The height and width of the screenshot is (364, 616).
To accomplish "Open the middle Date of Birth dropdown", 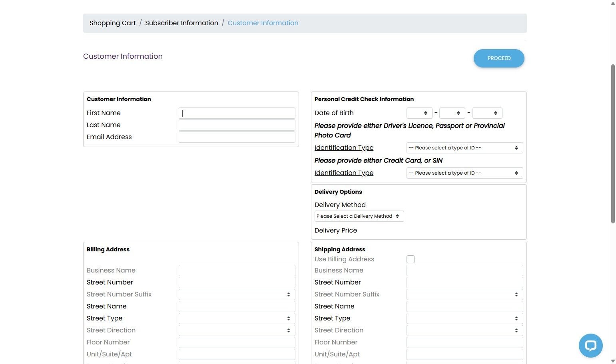I will click(x=452, y=113).
